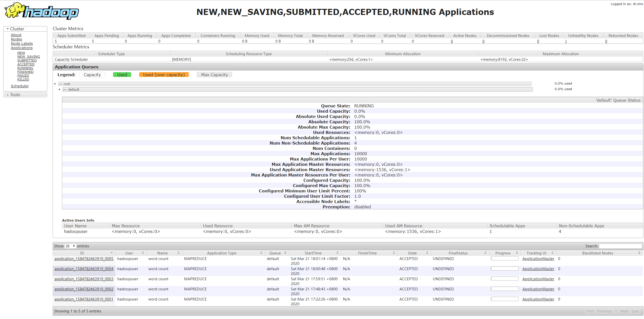Filter applications by FINISHED state
The width and height of the screenshot is (644, 319).
click(x=26, y=72)
